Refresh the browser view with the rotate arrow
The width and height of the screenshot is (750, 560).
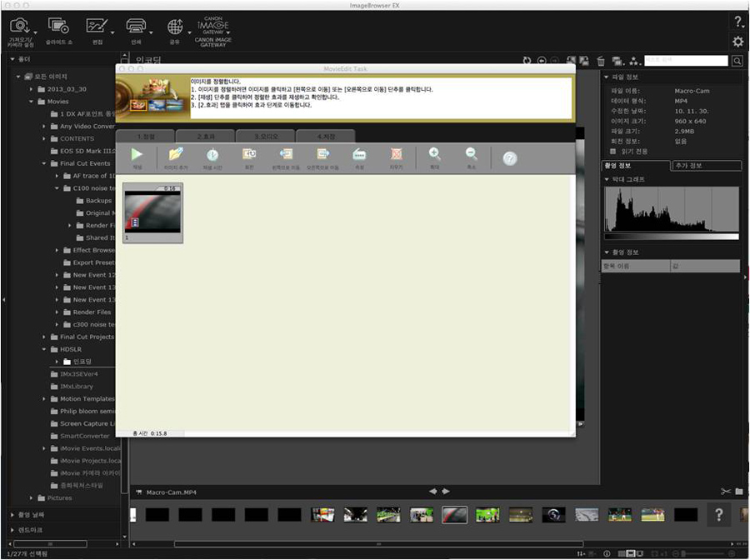(x=527, y=61)
